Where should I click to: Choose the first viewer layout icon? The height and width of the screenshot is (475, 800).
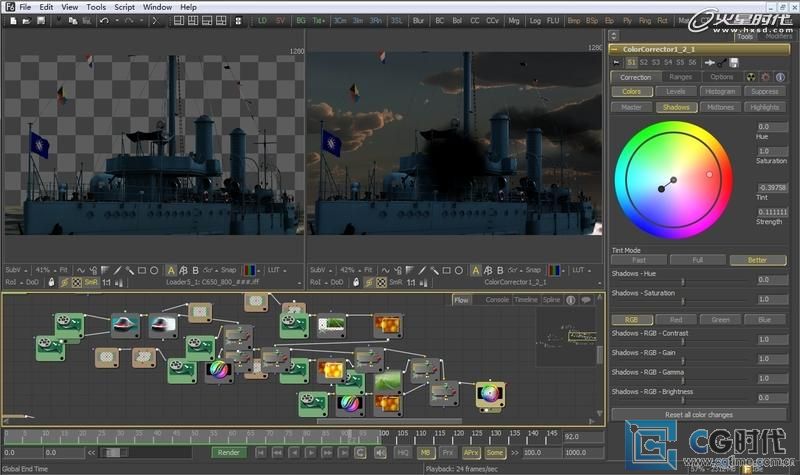click(x=179, y=21)
